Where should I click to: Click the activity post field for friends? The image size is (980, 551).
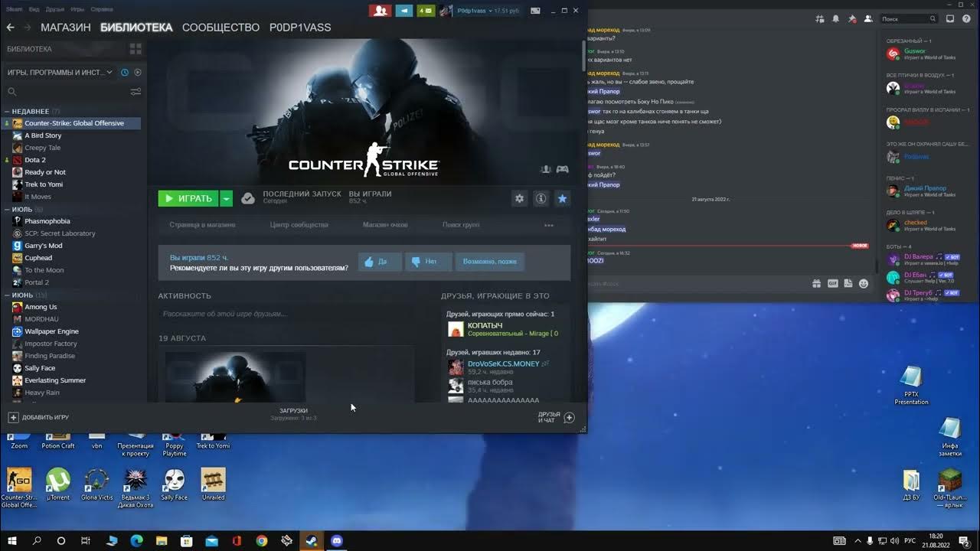(x=286, y=314)
